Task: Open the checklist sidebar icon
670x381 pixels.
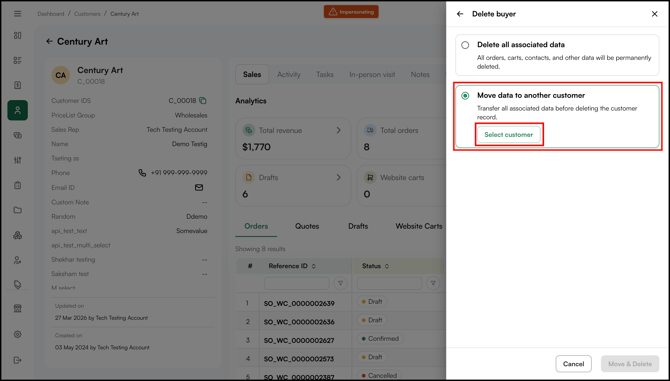Action: 18,60
